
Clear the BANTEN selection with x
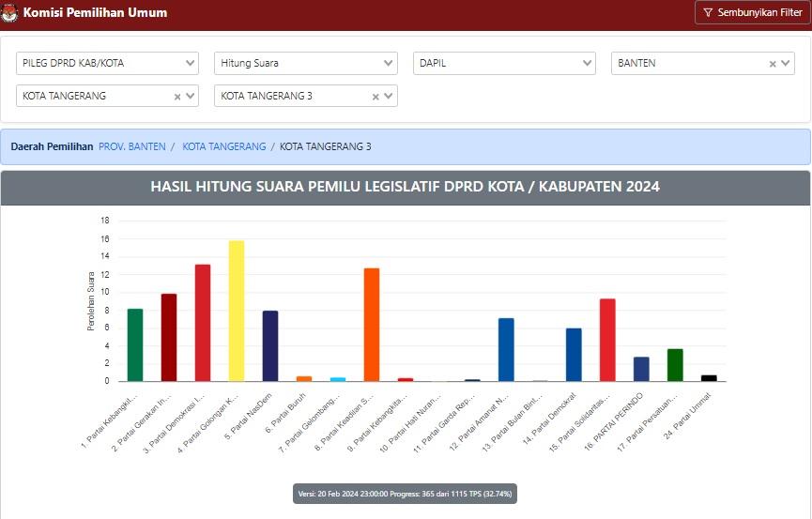coord(773,64)
